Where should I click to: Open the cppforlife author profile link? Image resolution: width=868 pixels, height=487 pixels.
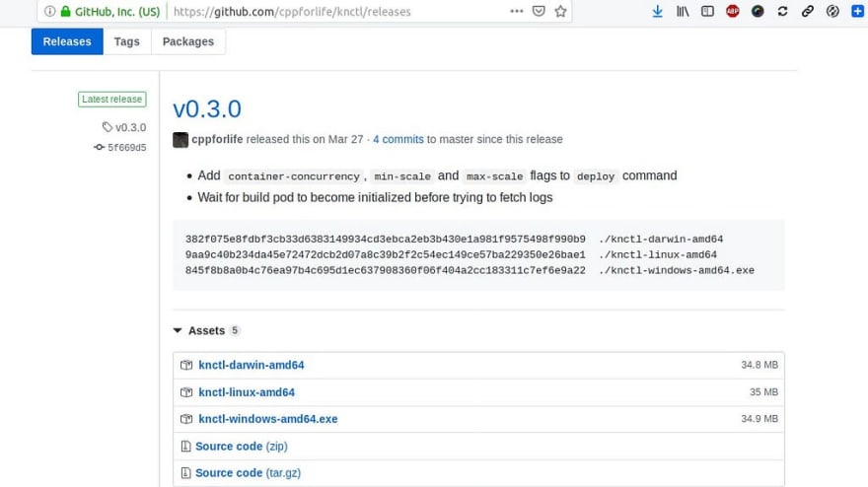tap(217, 139)
